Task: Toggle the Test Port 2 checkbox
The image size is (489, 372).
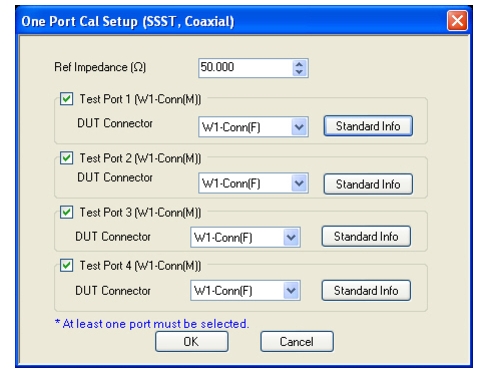Action: [x=66, y=158]
